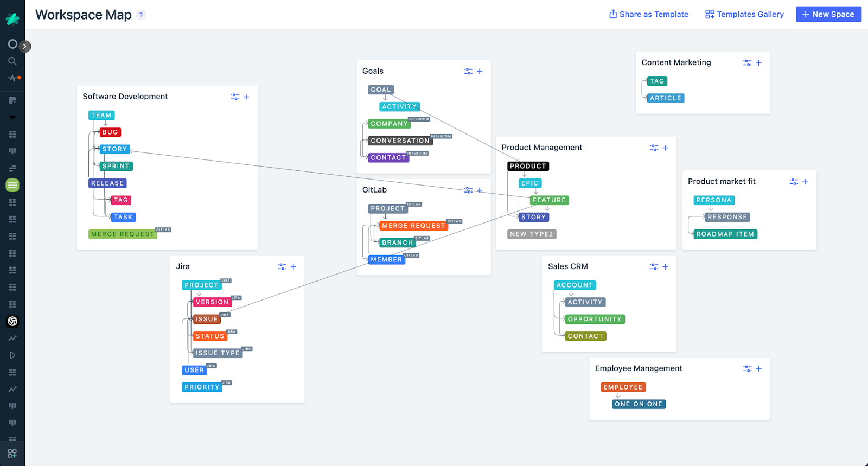
Task: Add a type to Product market fit space
Action: [805, 182]
